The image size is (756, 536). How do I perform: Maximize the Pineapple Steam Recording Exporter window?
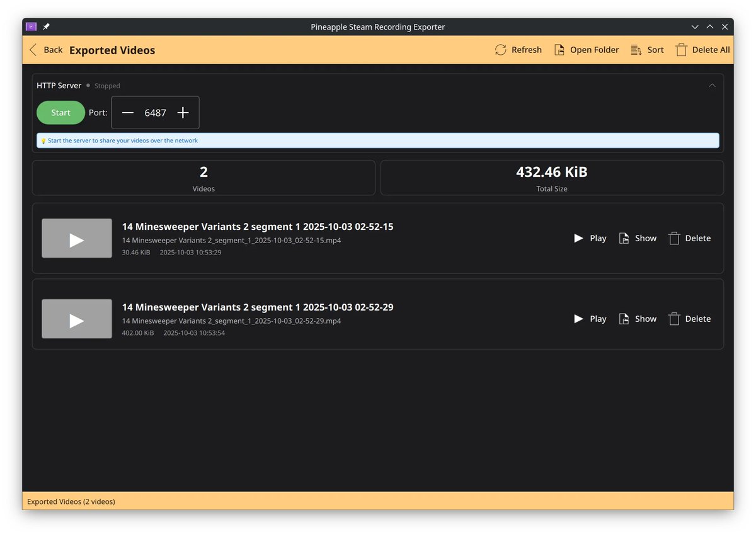coord(710,26)
